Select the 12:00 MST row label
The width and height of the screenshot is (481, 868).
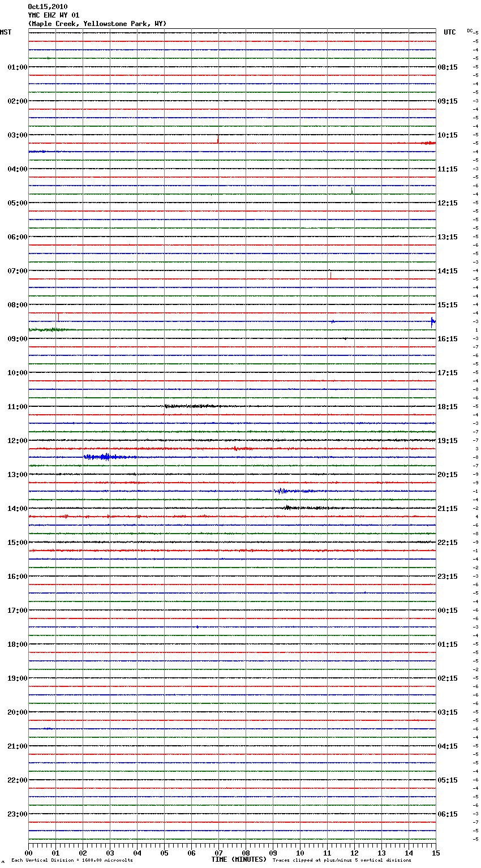click(17, 441)
